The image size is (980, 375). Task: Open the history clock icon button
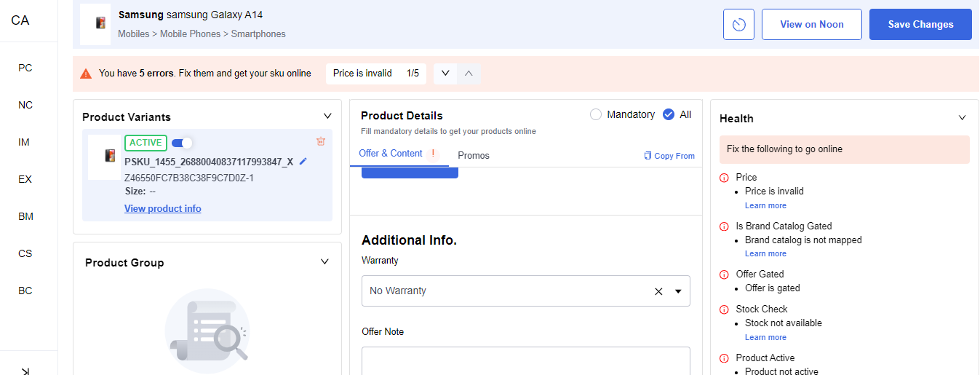click(738, 24)
